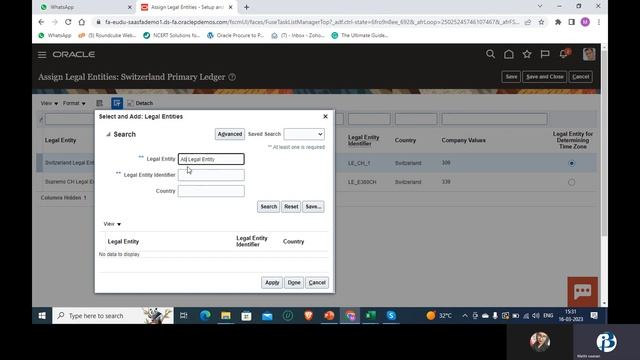The image size is (640, 360).
Task: Open the Saved Search dropdown
Action: 304,134
